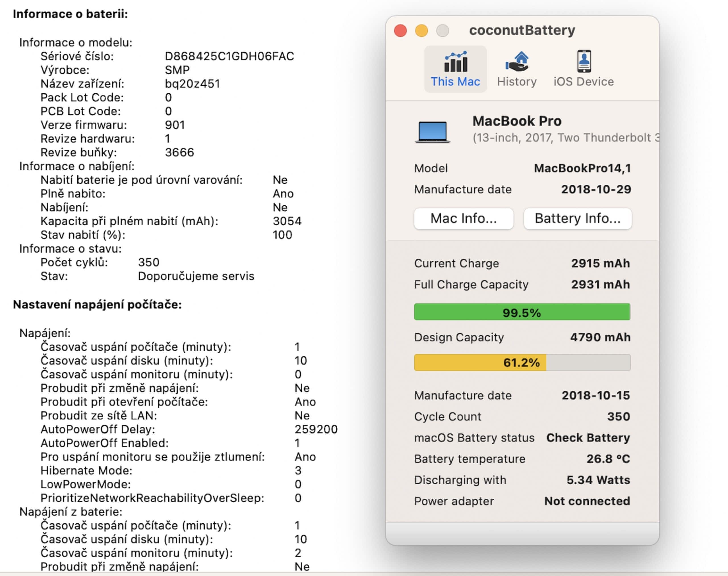
Task: Minimize the window using the yellow button
Action: (421, 31)
